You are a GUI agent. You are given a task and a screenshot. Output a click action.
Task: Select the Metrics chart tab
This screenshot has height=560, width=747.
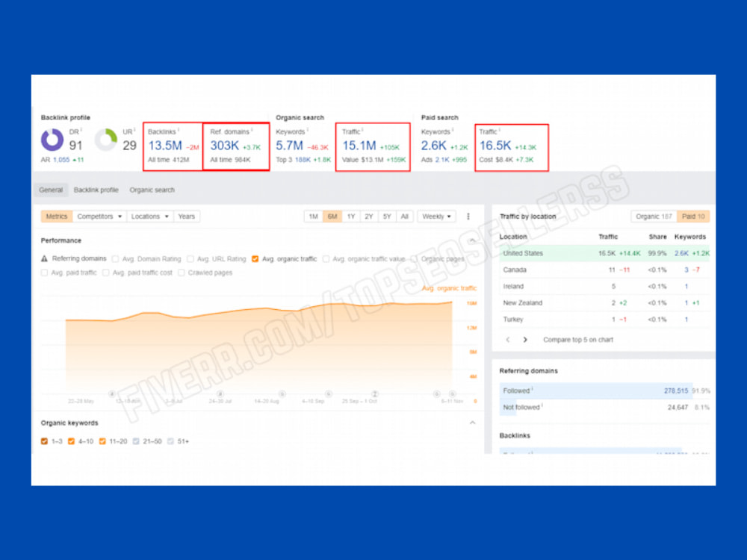(57, 217)
